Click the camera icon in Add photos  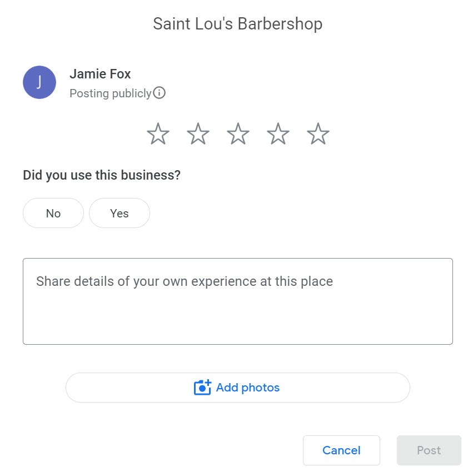(202, 388)
